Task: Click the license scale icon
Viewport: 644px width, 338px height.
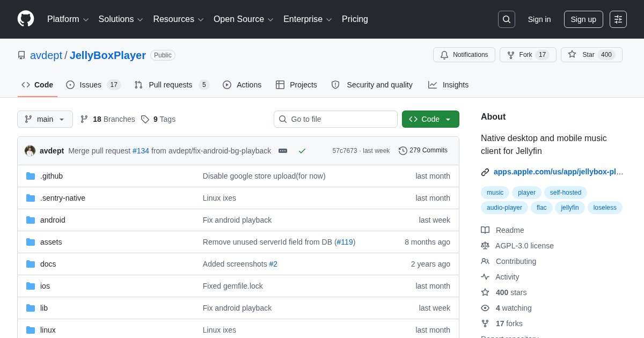Action: (485, 246)
